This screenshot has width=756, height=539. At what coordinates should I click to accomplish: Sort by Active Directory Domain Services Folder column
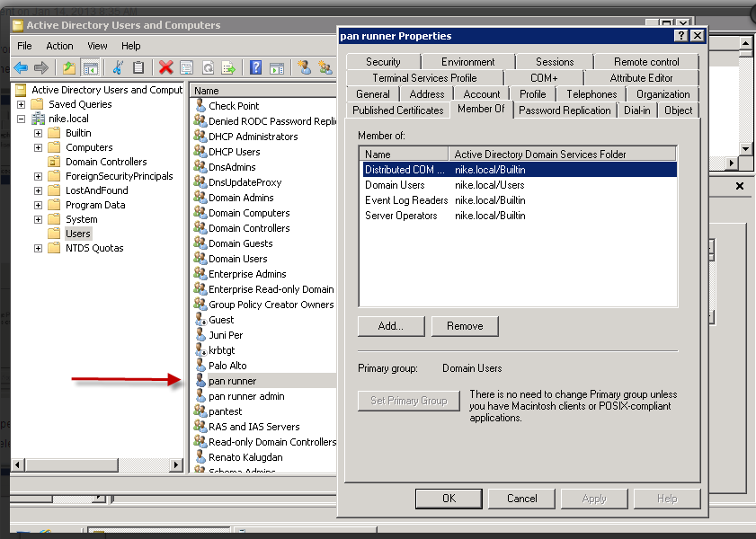(x=562, y=155)
